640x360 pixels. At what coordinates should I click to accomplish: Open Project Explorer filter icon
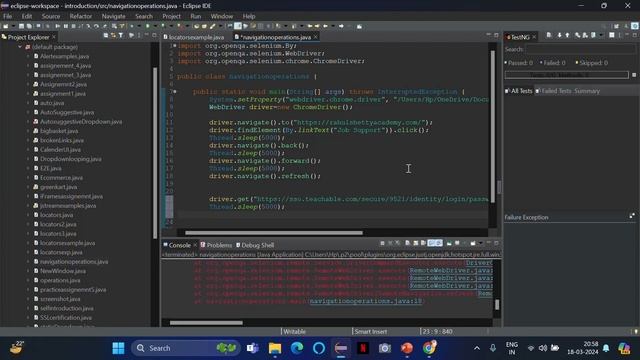pos(121,36)
